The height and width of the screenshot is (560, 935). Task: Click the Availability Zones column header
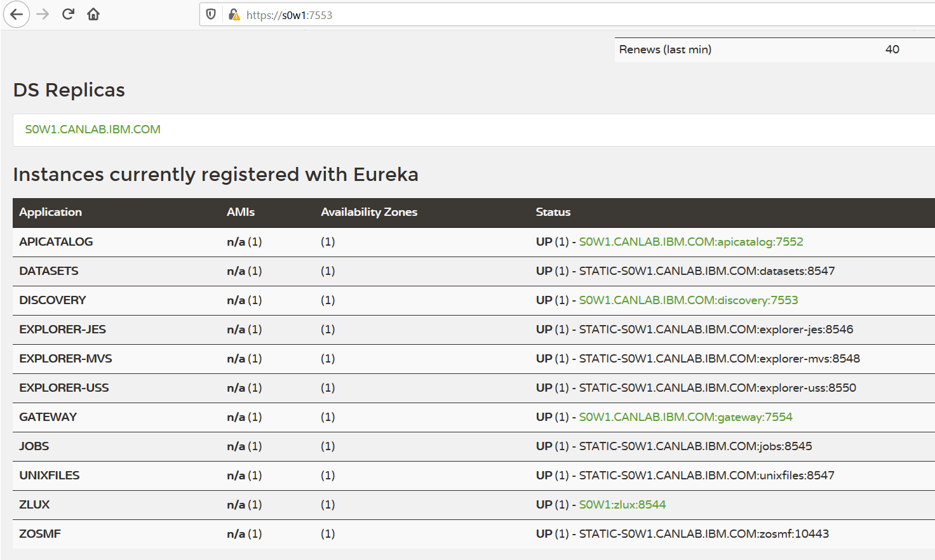point(368,212)
